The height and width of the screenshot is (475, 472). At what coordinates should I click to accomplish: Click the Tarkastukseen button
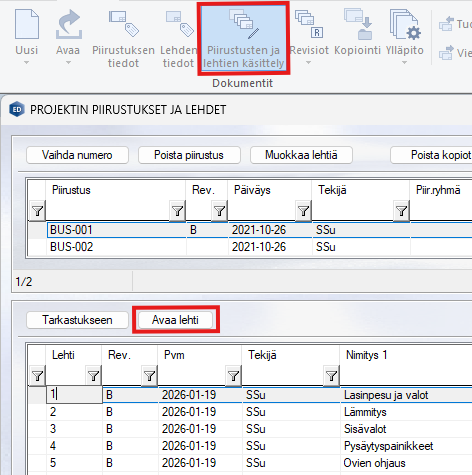[x=77, y=320]
